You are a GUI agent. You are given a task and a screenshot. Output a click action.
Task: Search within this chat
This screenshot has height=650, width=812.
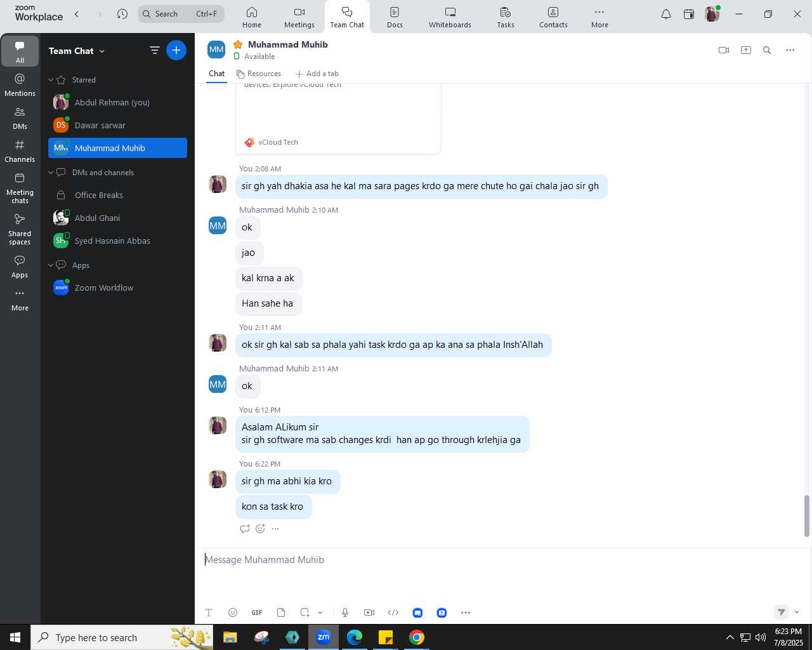point(767,50)
